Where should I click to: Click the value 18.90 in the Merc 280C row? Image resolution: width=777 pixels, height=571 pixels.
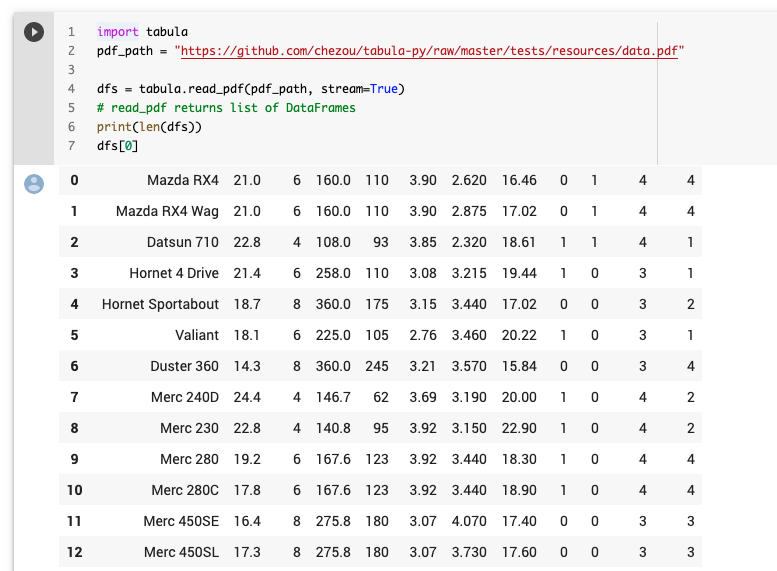point(519,490)
